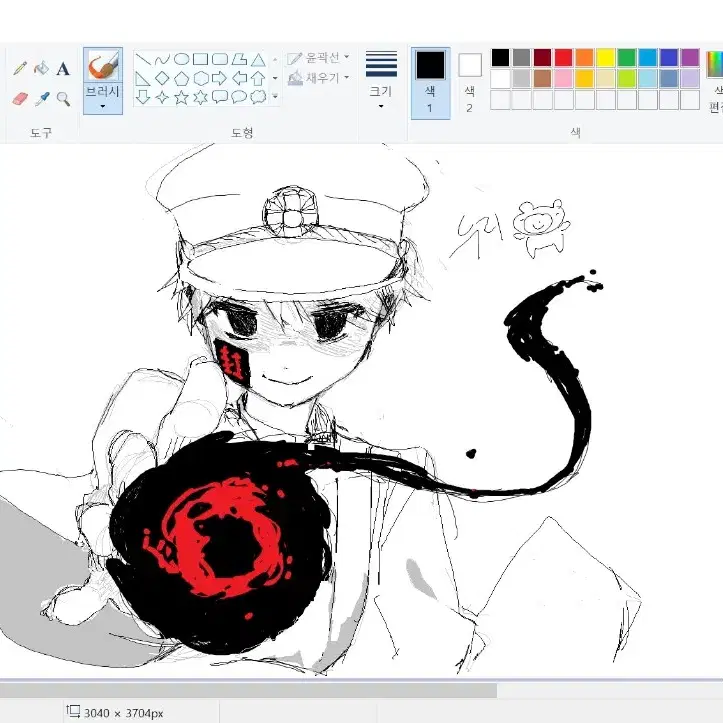Pick the blue-gray color swatch
The height and width of the screenshot is (723, 723).
tap(669, 78)
